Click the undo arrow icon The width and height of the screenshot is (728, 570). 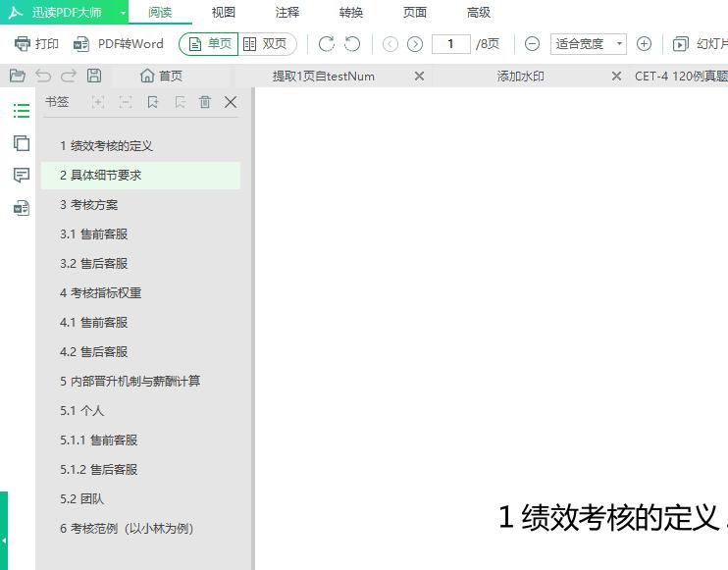[x=43, y=76]
